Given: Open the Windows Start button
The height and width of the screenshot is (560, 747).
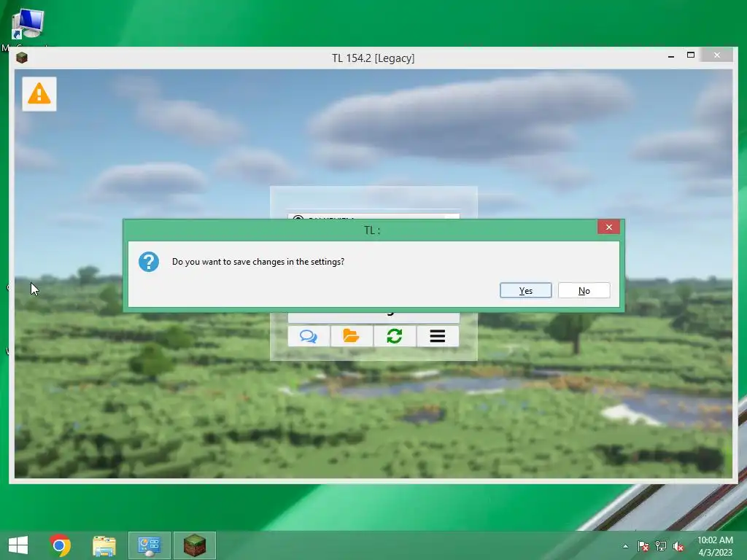Looking at the screenshot, I should pos(18,545).
